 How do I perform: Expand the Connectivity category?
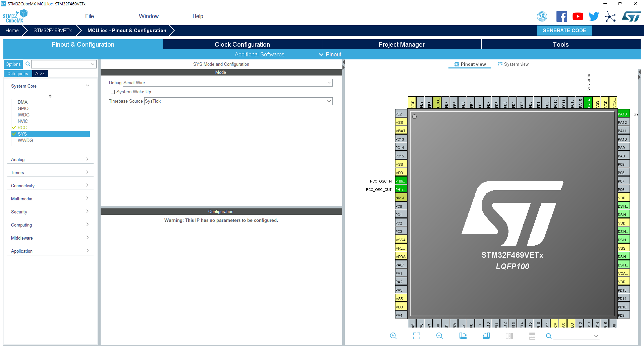[x=50, y=186]
